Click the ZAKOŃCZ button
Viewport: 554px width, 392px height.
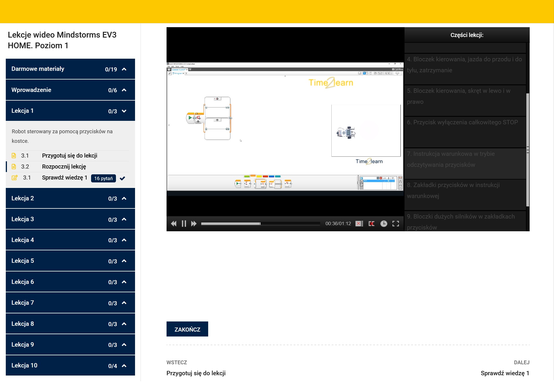[187, 329]
